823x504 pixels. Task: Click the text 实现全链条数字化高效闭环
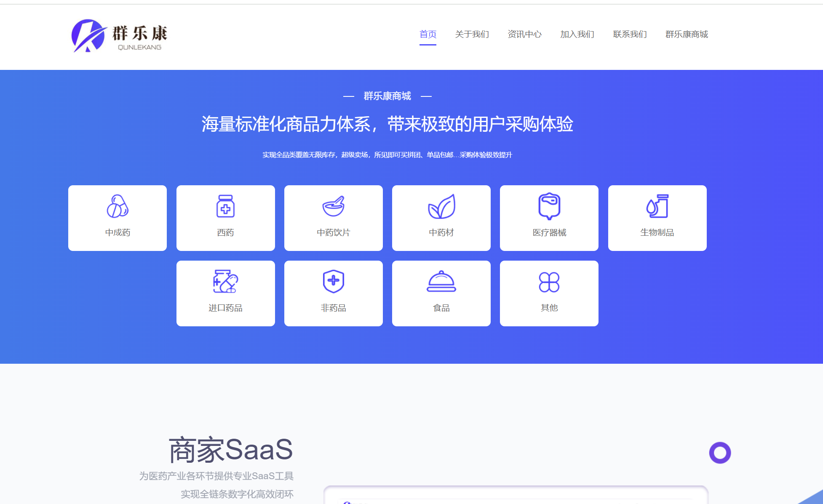(x=237, y=494)
